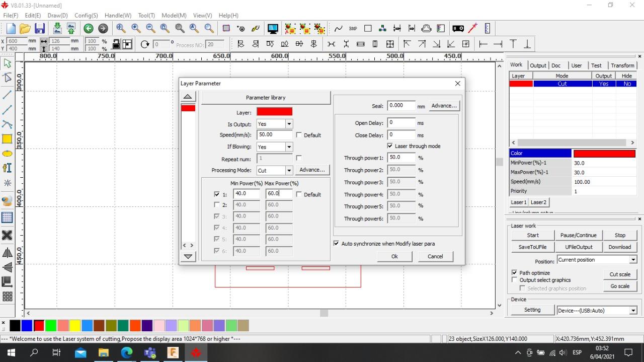The image size is (644, 362).
Task: Toggle Default checkbox beside Max Power
Action: point(299,194)
